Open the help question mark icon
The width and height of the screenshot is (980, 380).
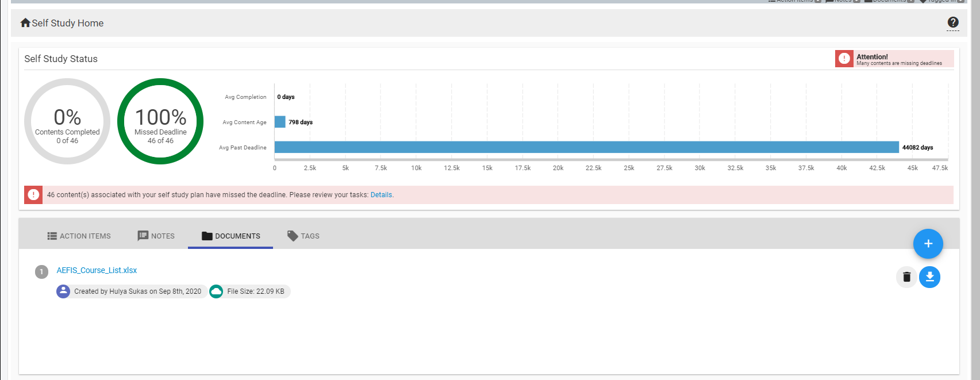pos(953,22)
